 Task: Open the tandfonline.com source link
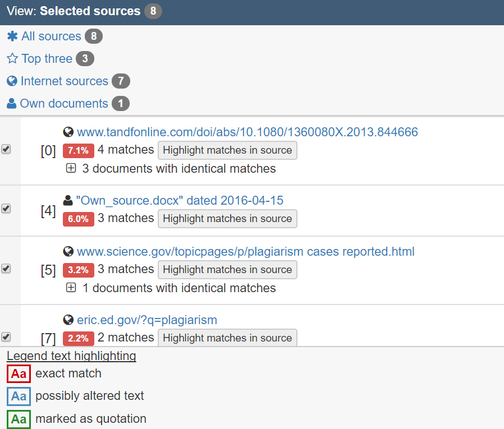247,132
